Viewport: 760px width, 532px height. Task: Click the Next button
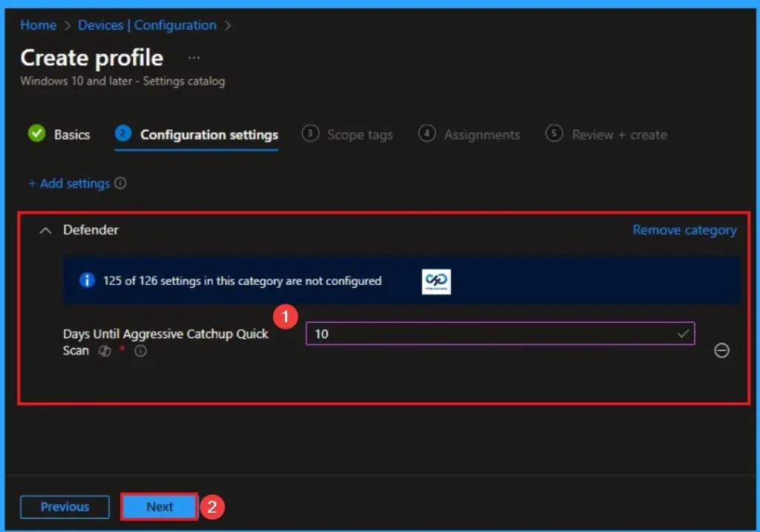(x=158, y=507)
